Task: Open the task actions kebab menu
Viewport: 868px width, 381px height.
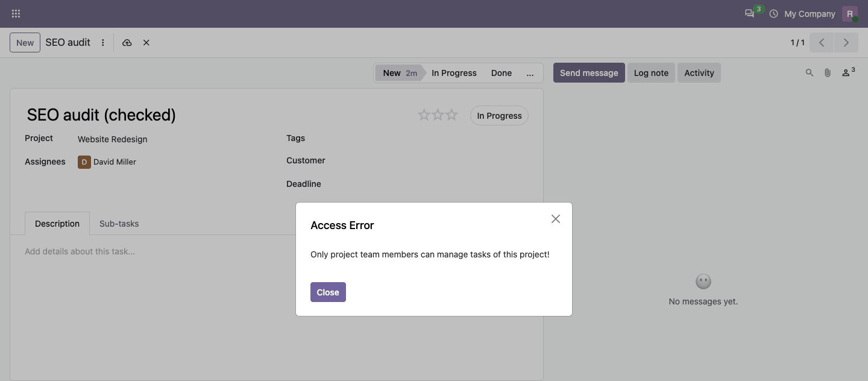Action: click(x=103, y=43)
